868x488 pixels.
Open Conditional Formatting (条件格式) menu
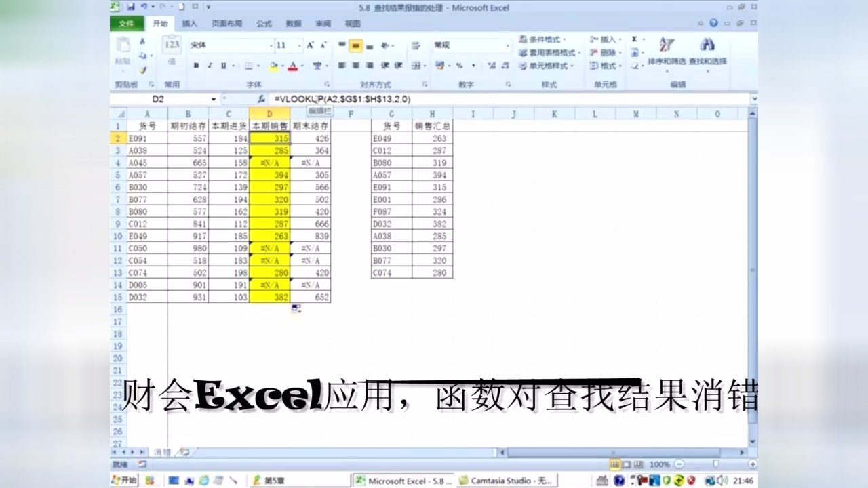543,39
